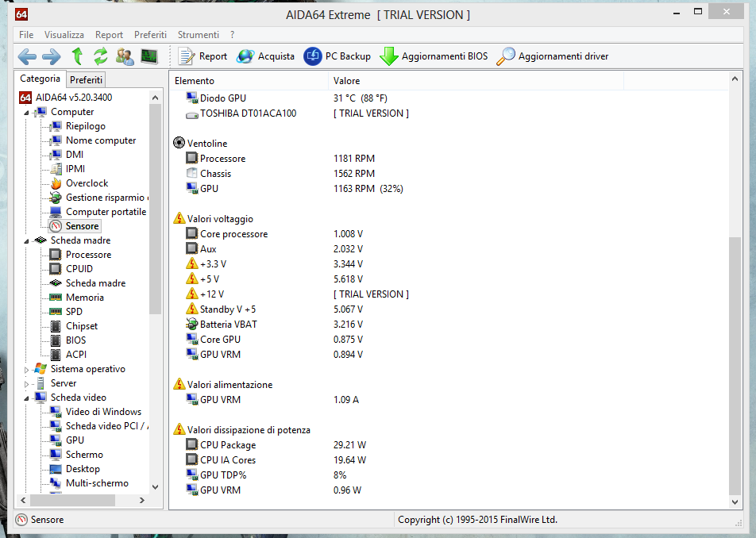
Task: Click the green up-level arrow icon
Action: (77, 56)
